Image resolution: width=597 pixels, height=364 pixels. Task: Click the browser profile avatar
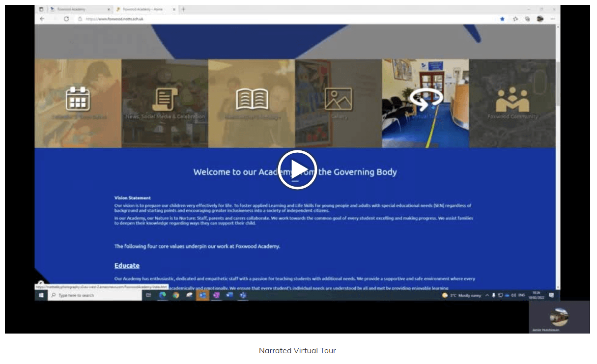540,19
